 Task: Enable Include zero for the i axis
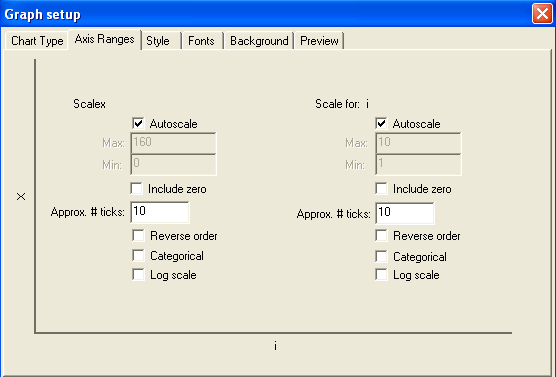[382, 188]
